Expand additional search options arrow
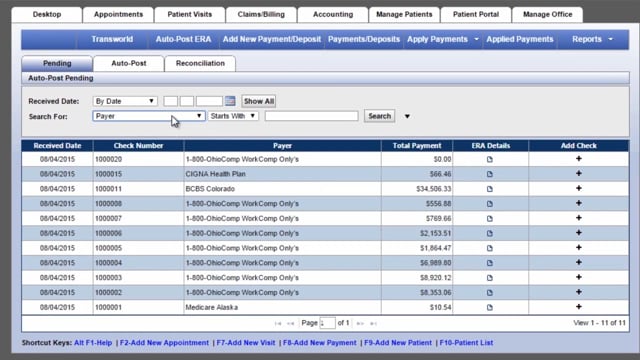The image size is (640, 360). click(407, 117)
